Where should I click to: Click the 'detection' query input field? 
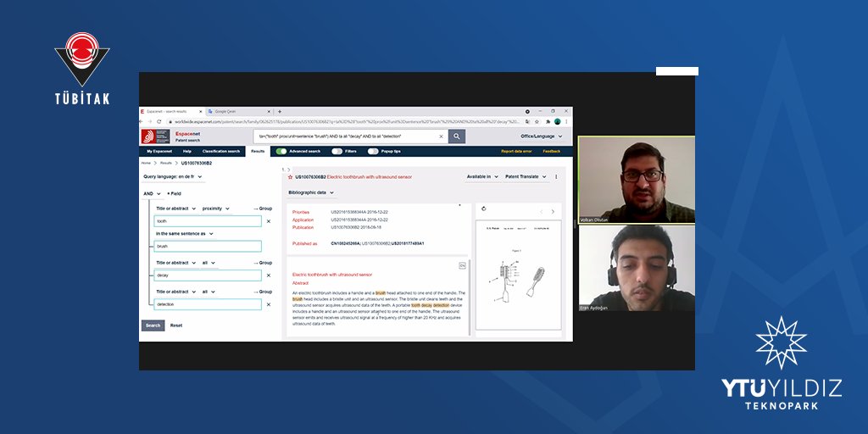click(208, 304)
